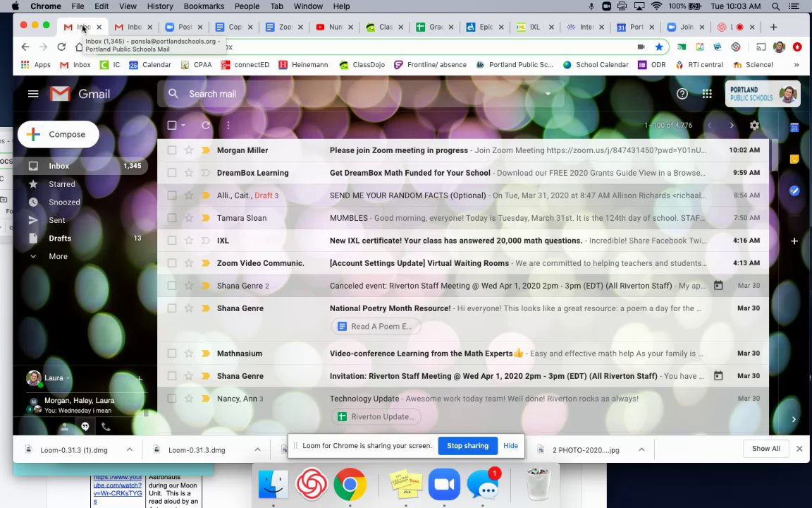Viewport: 812px width, 508px height.
Task: Open the Gmail main menu hamburger icon
Action: [33, 94]
